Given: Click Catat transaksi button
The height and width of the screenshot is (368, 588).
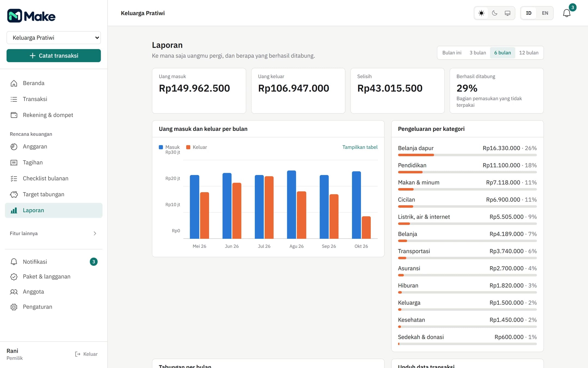Looking at the screenshot, I should click(x=54, y=56).
